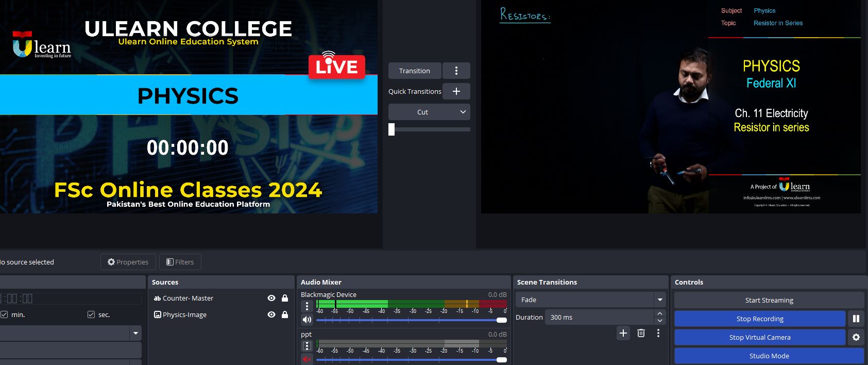Select the Controls dock title
This screenshot has width=868, height=365.
(x=689, y=282)
